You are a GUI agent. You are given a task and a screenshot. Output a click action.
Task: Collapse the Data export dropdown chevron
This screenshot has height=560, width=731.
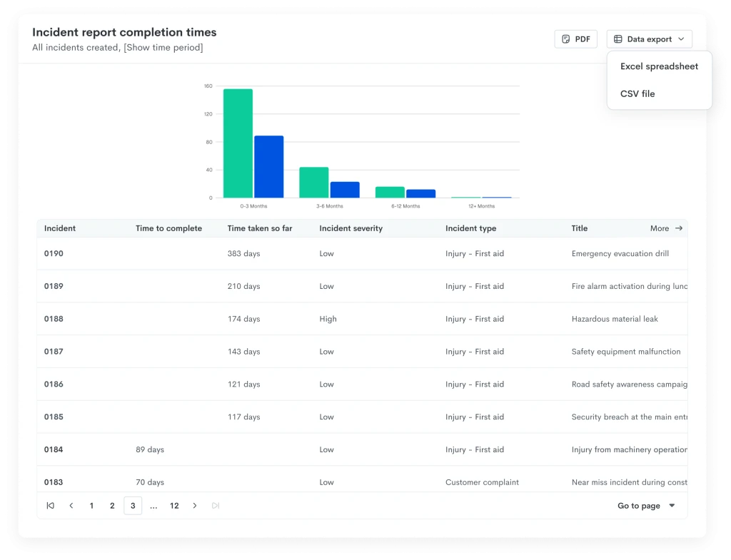(x=681, y=39)
